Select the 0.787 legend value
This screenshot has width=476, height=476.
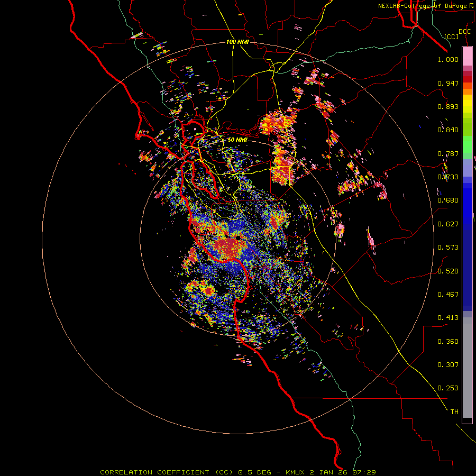(x=448, y=153)
